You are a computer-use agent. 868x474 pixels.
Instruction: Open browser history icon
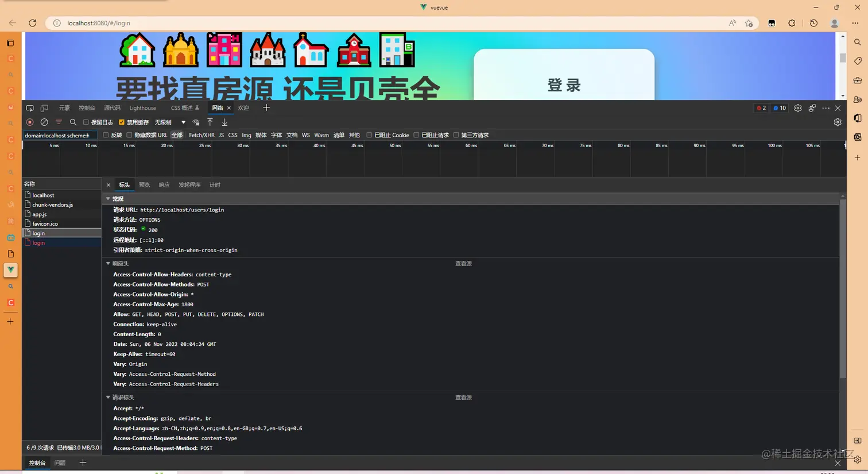coord(814,23)
